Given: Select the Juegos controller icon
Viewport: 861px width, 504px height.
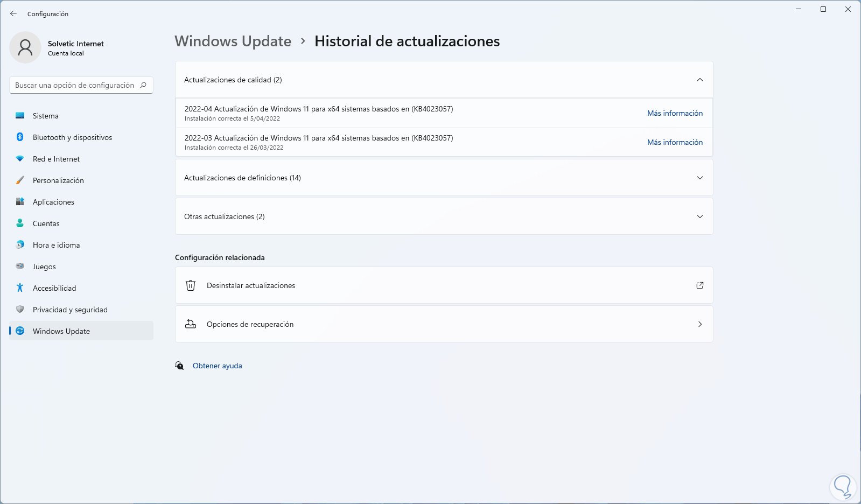Looking at the screenshot, I should point(20,266).
